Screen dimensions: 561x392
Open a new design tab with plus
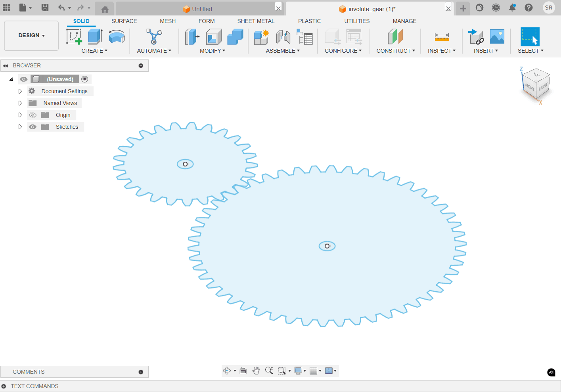[x=463, y=8]
